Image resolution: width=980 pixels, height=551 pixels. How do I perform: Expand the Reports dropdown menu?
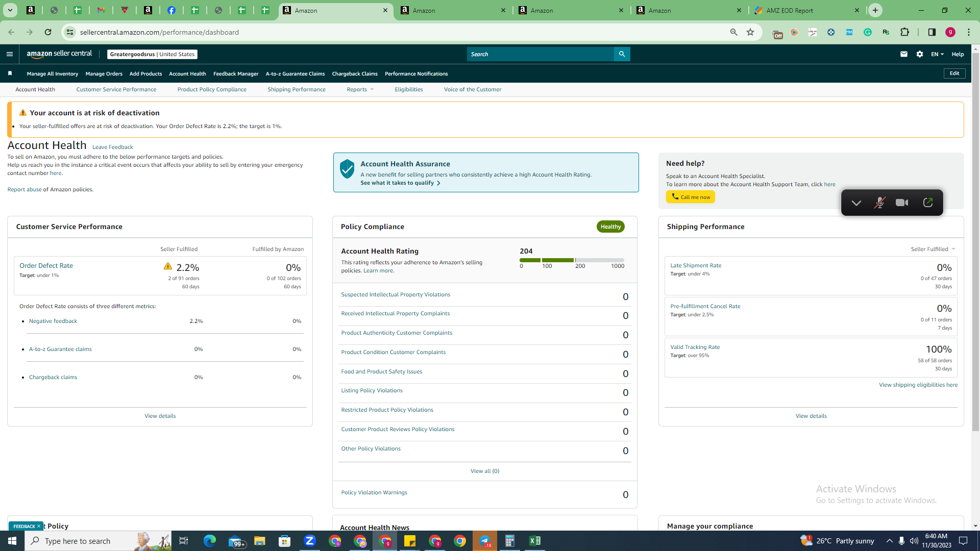click(360, 89)
